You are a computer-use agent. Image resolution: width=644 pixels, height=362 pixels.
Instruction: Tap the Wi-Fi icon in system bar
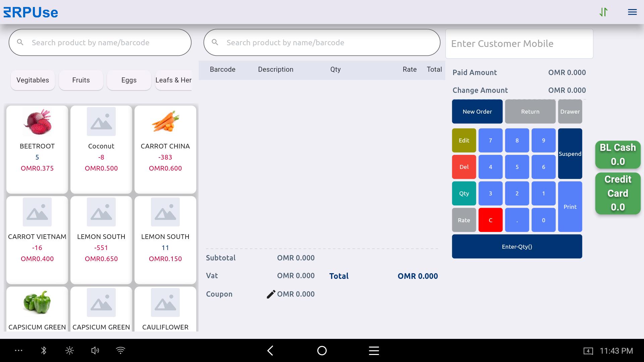(x=120, y=351)
